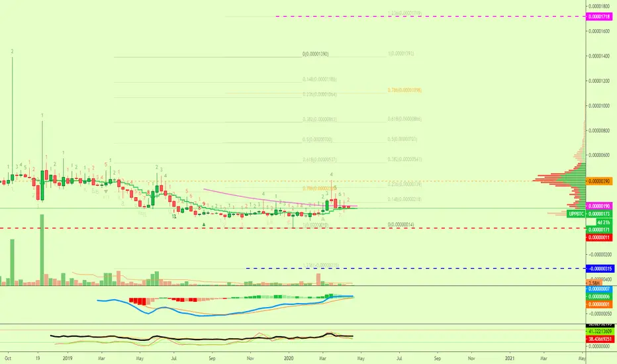Click the 3.58M volume value label

click(x=594, y=283)
